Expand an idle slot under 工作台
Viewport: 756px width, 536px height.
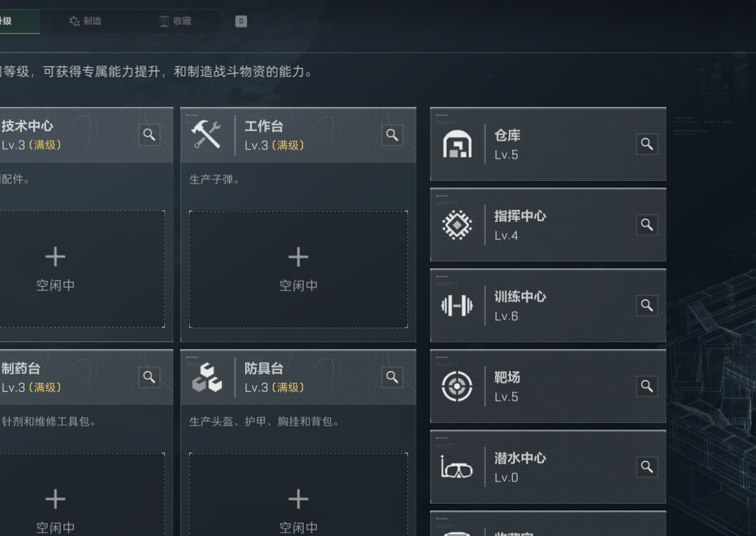tap(298, 267)
